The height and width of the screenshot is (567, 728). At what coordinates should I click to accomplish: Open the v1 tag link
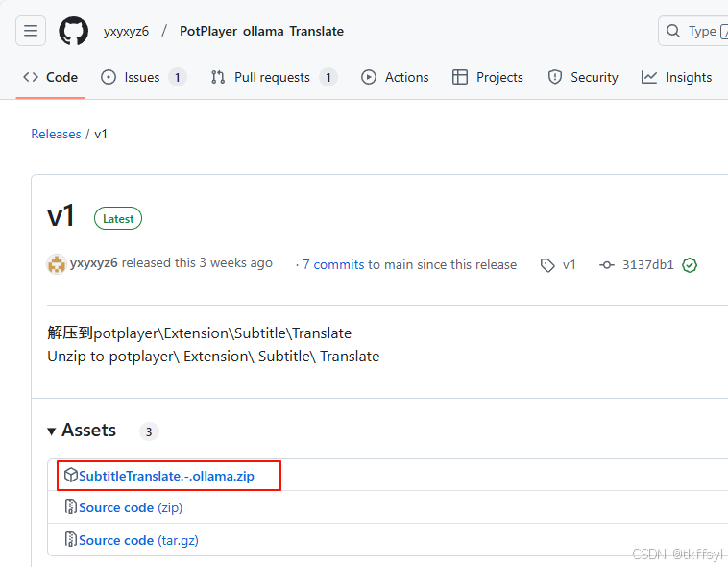pos(569,265)
